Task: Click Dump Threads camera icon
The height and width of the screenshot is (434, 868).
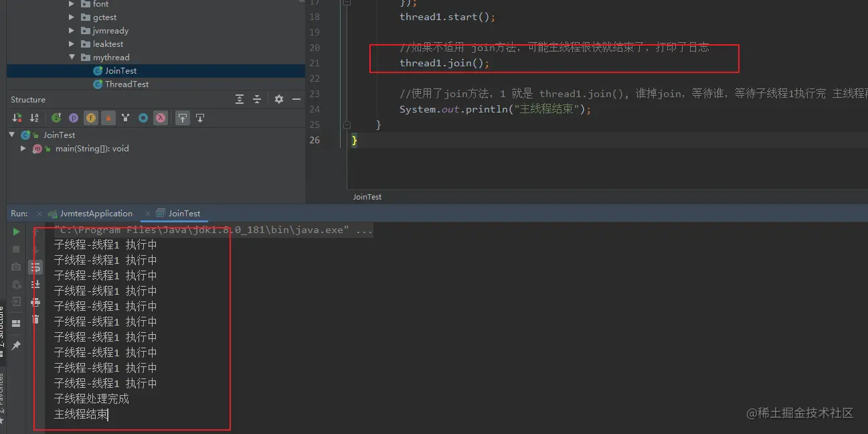Action: (17, 267)
